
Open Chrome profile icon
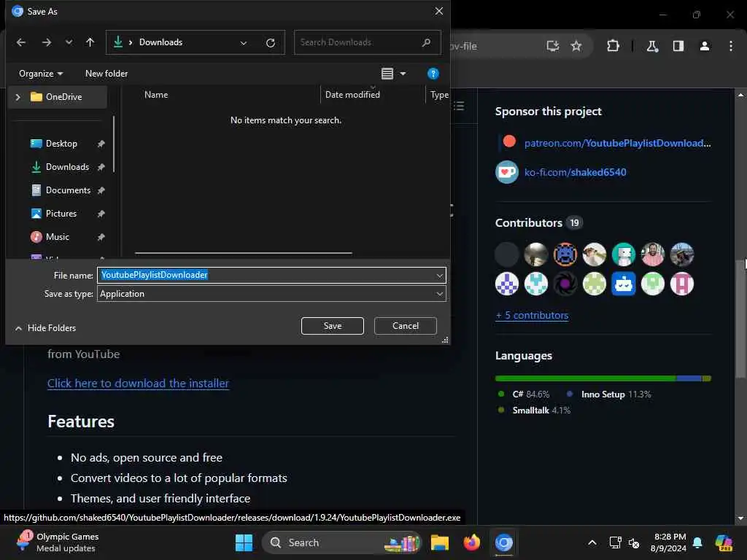point(705,46)
